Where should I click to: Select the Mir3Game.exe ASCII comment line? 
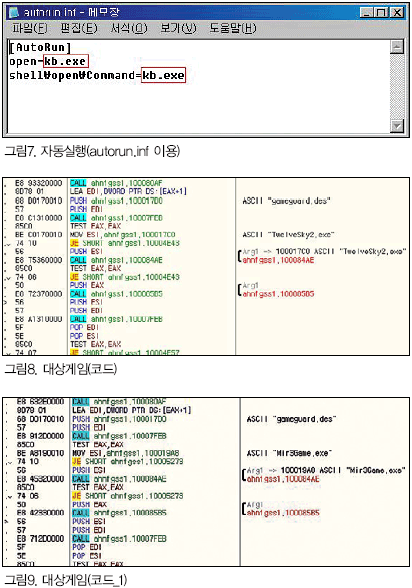tap(289, 453)
